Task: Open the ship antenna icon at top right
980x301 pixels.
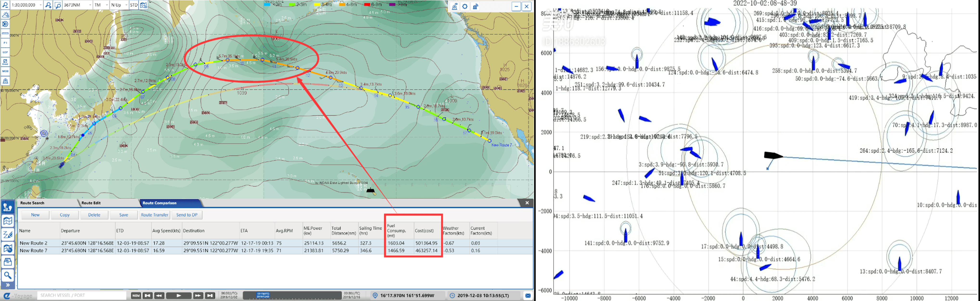Action: [x=455, y=7]
